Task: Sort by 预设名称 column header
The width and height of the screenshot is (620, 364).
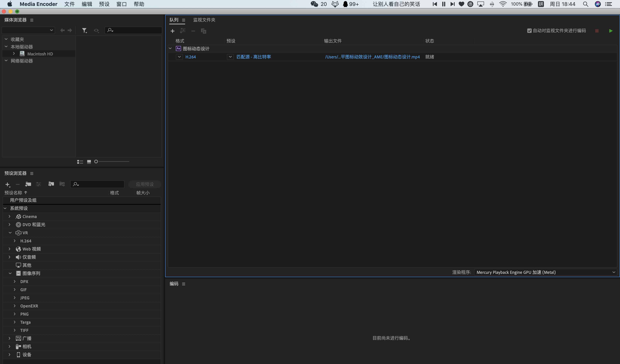Action: click(13, 193)
